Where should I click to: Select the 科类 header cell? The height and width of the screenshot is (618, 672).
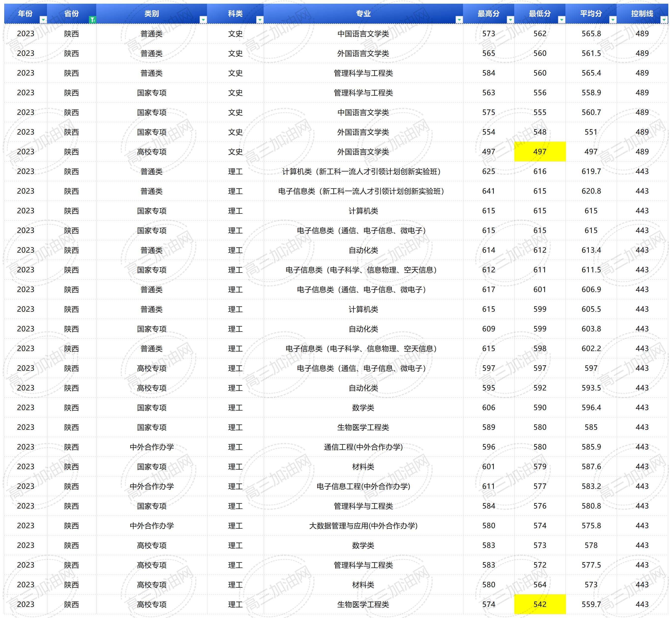pos(235,14)
